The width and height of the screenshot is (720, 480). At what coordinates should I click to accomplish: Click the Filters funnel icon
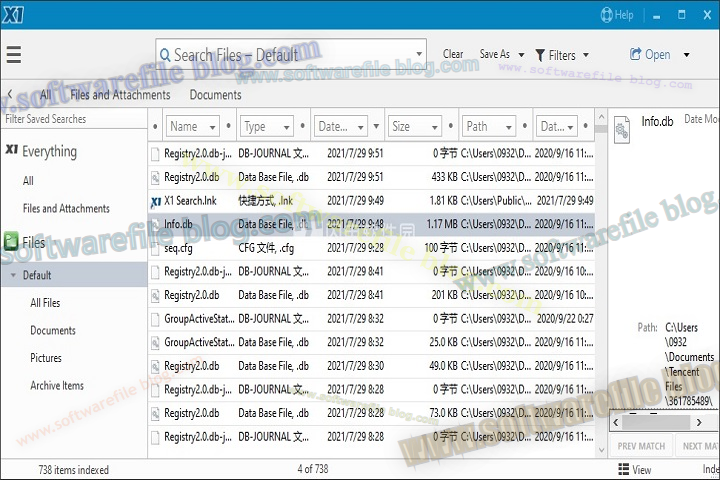click(x=540, y=55)
